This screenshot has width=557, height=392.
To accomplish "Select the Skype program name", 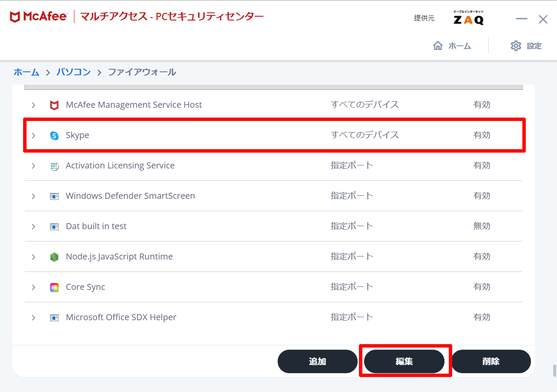I will pyautogui.click(x=77, y=135).
